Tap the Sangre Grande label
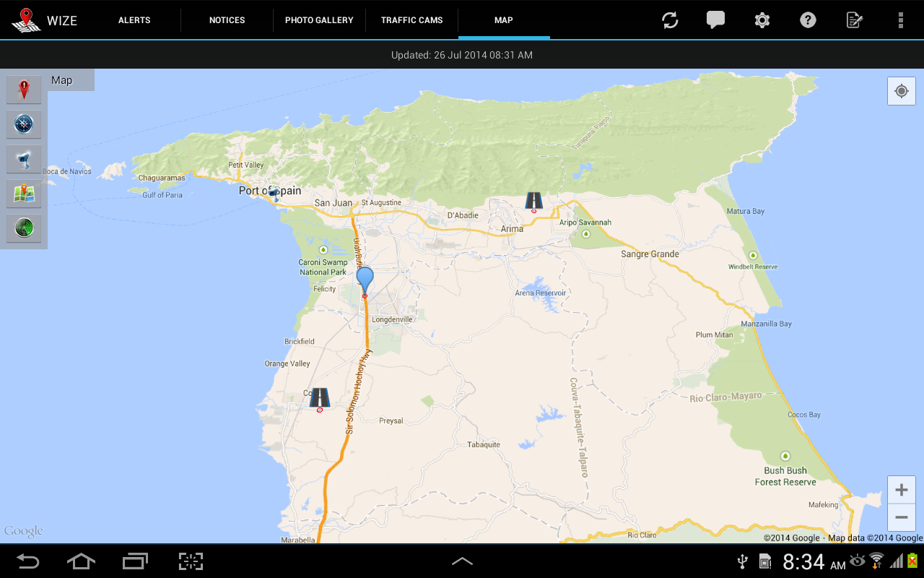The height and width of the screenshot is (578, 924). click(650, 254)
